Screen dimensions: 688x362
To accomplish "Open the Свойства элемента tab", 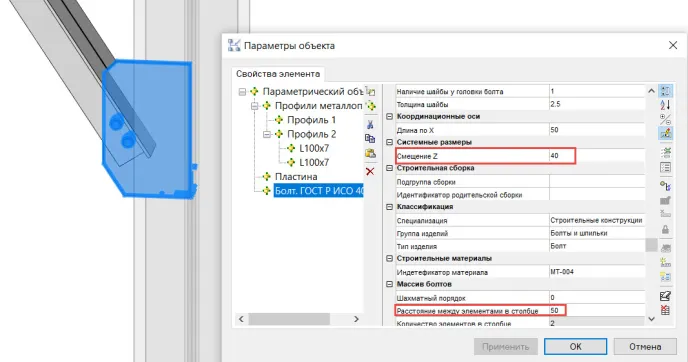I will (x=278, y=74).
